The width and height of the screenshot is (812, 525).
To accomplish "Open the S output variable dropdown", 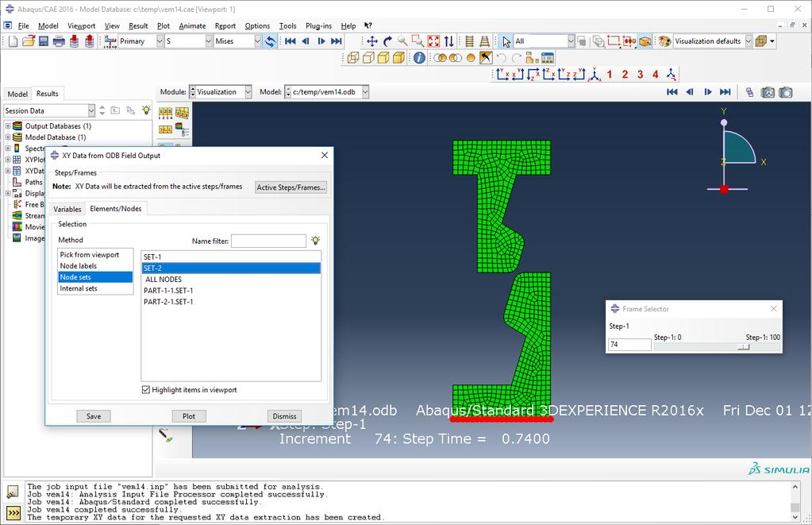I will click(x=209, y=41).
